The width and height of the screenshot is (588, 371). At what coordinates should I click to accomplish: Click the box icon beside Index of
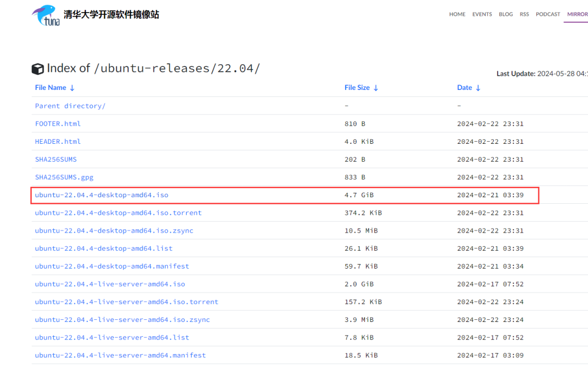pos(38,69)
